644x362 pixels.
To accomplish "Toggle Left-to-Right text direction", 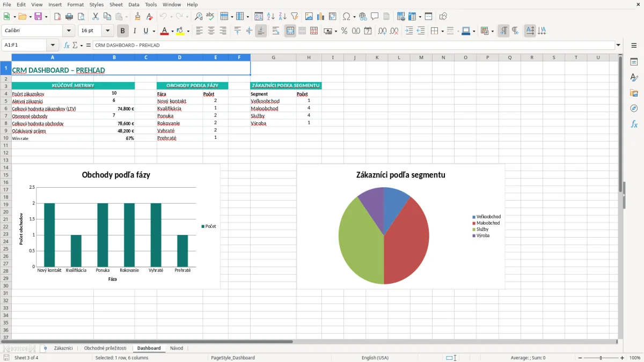I will (x=503, y=31).
